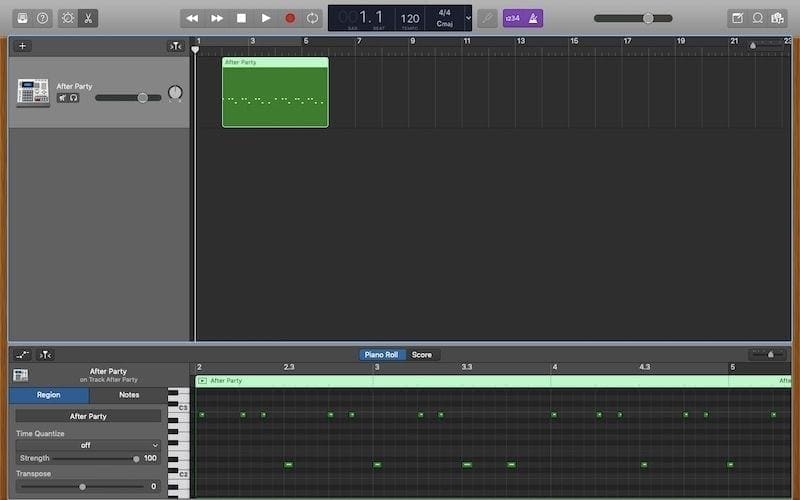The width and height of the screenshot is (800, 500).
Task: Click the Strength value 100
Action: [x=150, y=458]
